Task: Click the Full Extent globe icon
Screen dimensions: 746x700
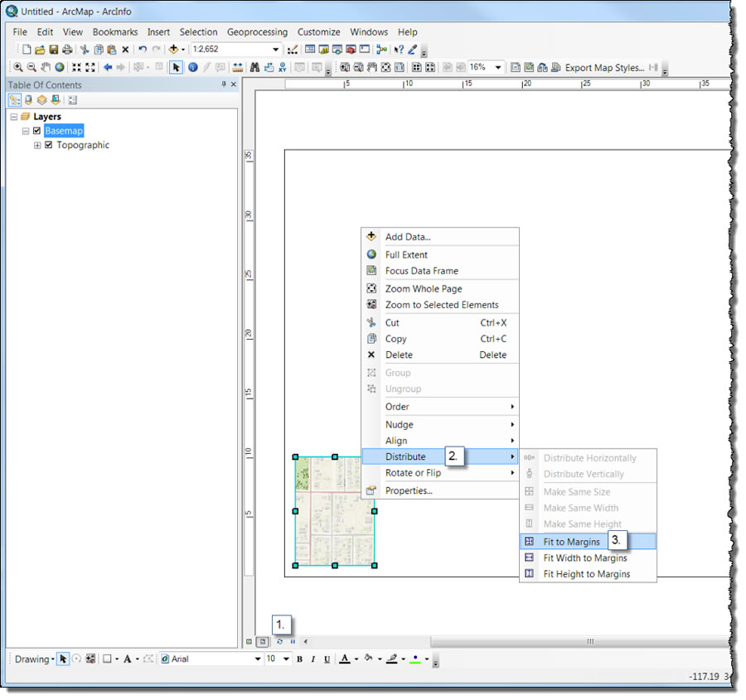Action: [60, 68]
